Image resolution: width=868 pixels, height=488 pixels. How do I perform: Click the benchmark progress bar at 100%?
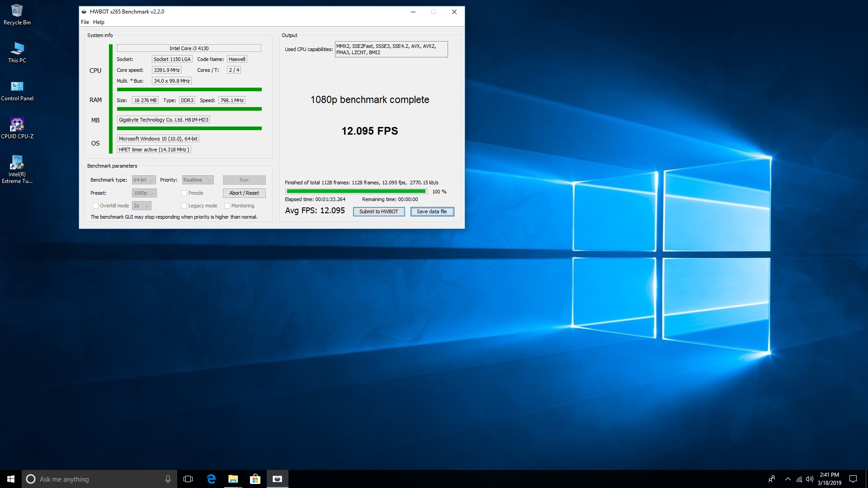[x=356, y=192]
